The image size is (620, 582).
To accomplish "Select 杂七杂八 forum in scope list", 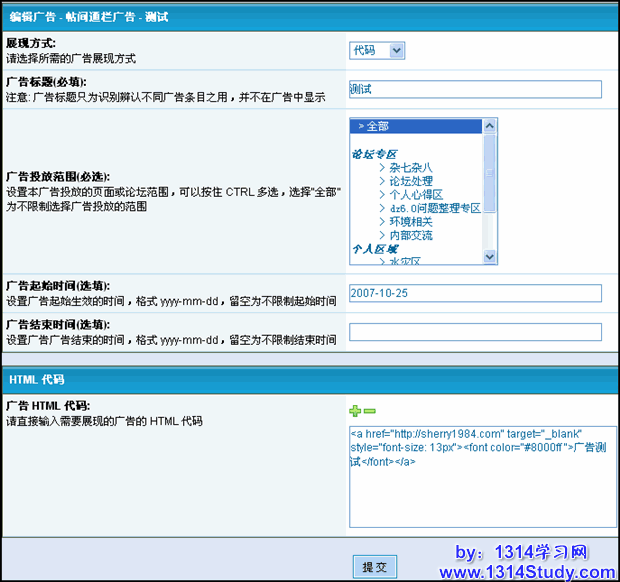I will tap(411, 167).
